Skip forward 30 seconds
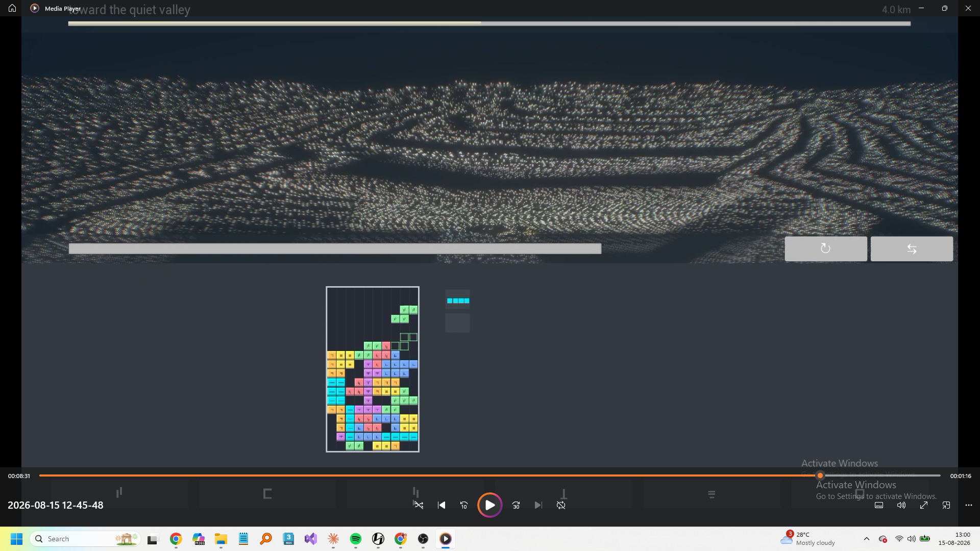The image size is (980, 551). (x=516, y=505)
